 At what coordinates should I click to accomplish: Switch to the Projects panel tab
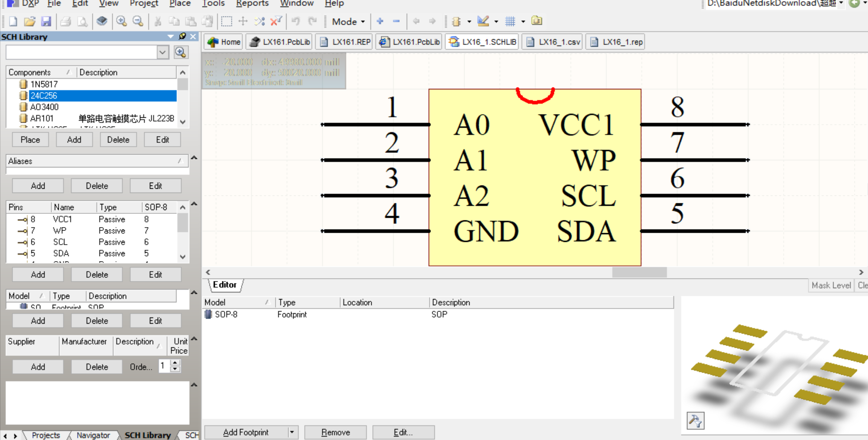click(x=46, y=435)
